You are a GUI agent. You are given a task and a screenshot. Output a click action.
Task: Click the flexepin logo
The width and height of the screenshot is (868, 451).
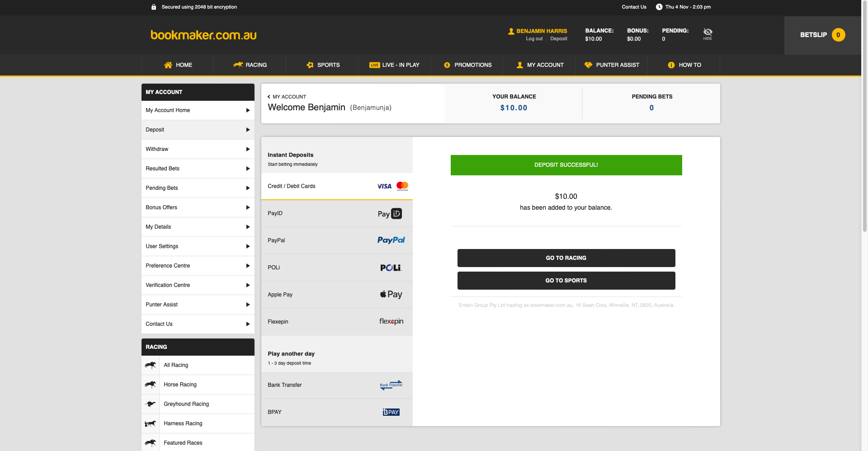point(391,321)
